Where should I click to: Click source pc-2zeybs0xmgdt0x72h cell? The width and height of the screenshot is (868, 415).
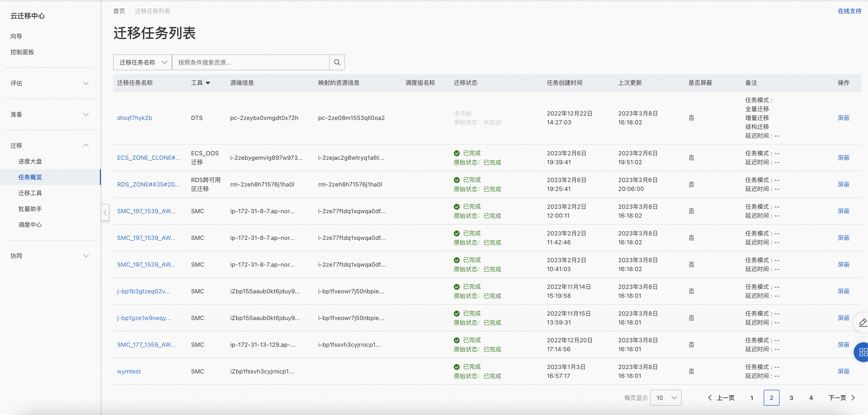tap(264, 118)
